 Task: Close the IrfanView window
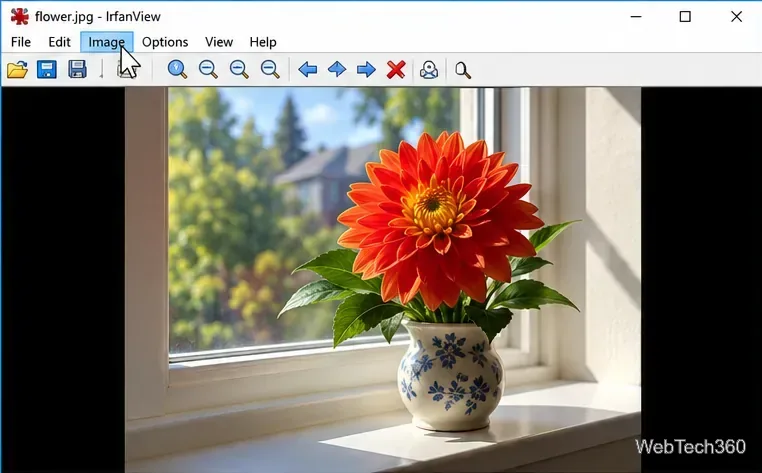point(736,17)
